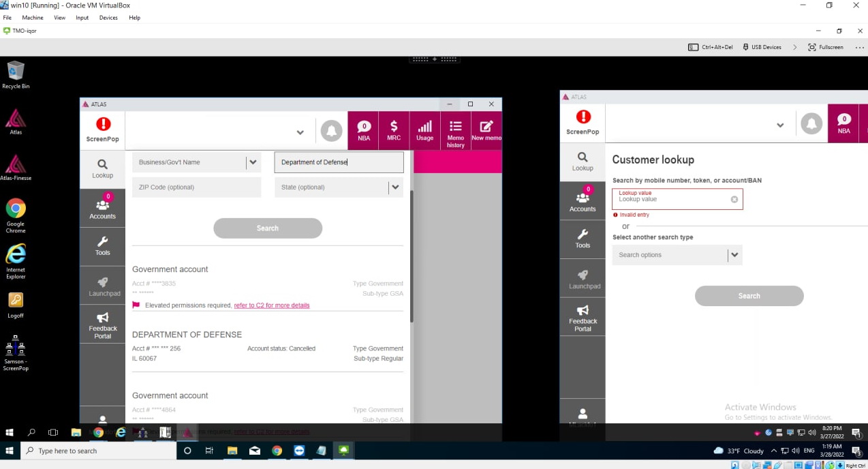Screen dimensions: 868x469
Task: Click the ZIP Code (optional) field
Action: (196, 187)
